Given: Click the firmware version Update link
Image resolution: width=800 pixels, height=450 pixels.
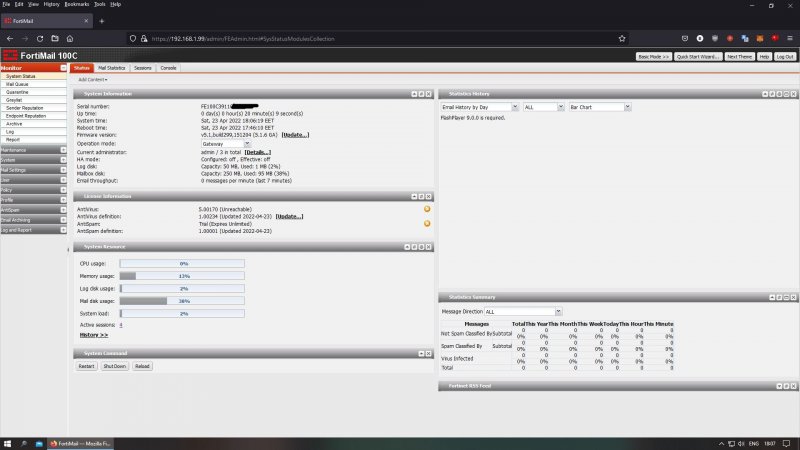Looking at the screenshot, I should pos(295,135).
